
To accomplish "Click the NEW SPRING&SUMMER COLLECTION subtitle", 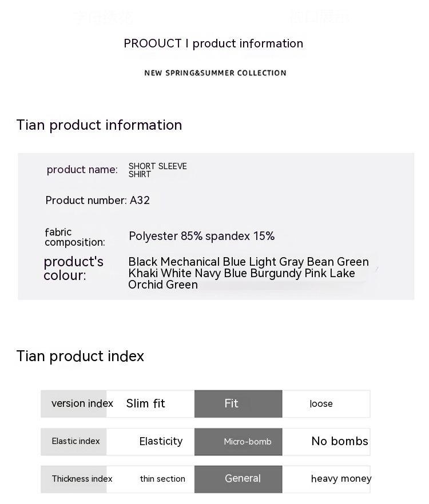I will (x=215, y=73).
